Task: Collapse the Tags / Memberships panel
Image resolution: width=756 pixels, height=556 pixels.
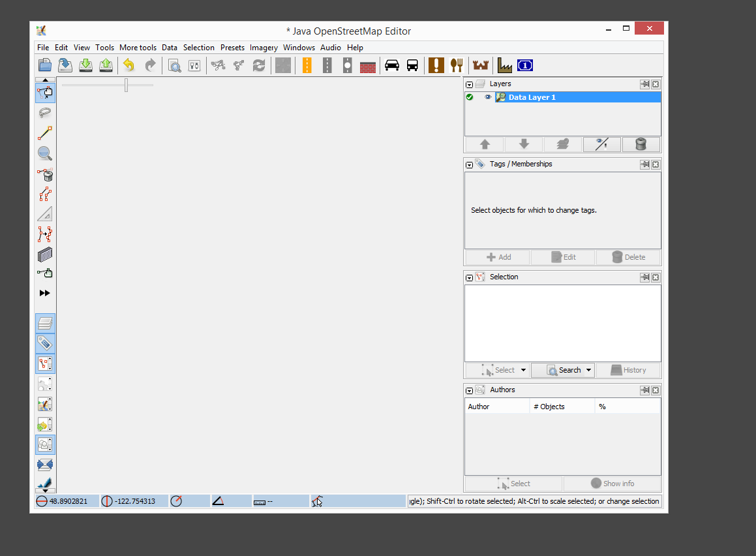Action: pos(469,164)
